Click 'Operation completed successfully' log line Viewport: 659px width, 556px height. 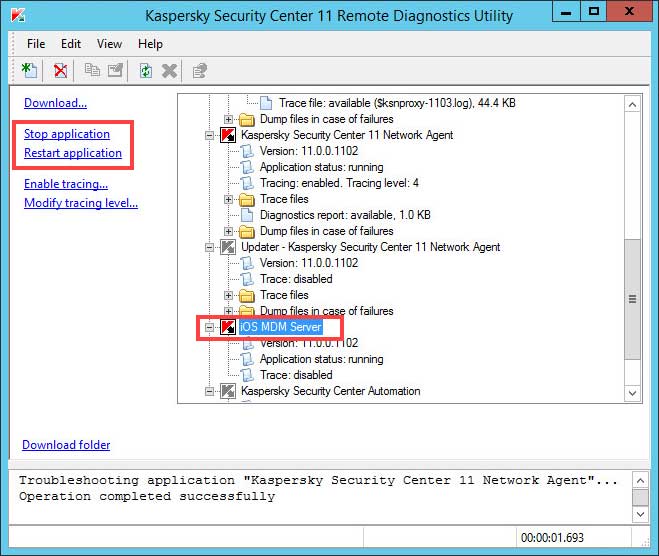click(147, 497)
